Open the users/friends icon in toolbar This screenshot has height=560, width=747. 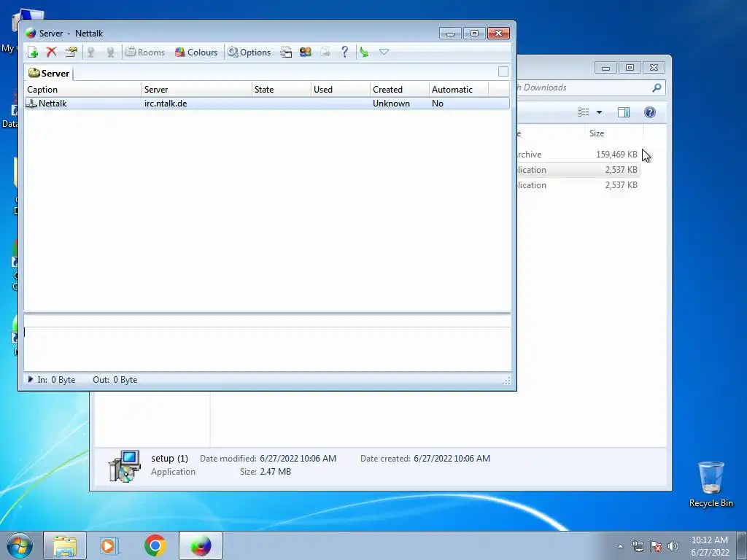[306, 52]
